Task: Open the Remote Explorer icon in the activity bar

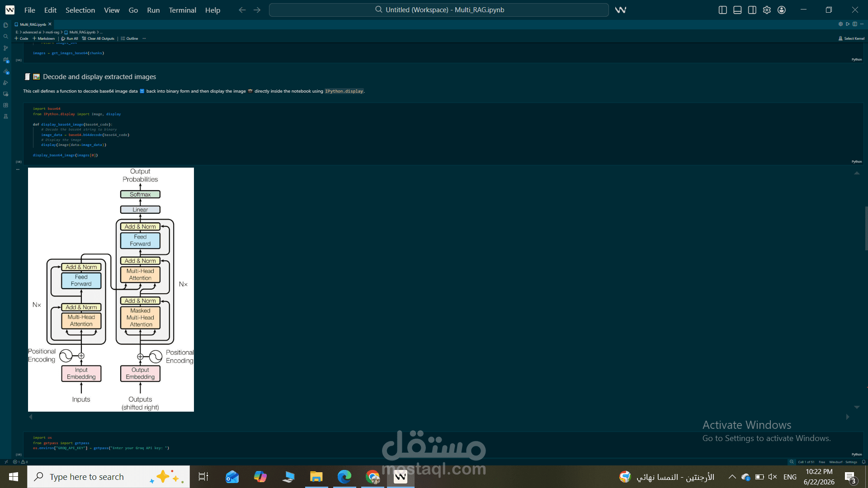Action: pos(6,94)
